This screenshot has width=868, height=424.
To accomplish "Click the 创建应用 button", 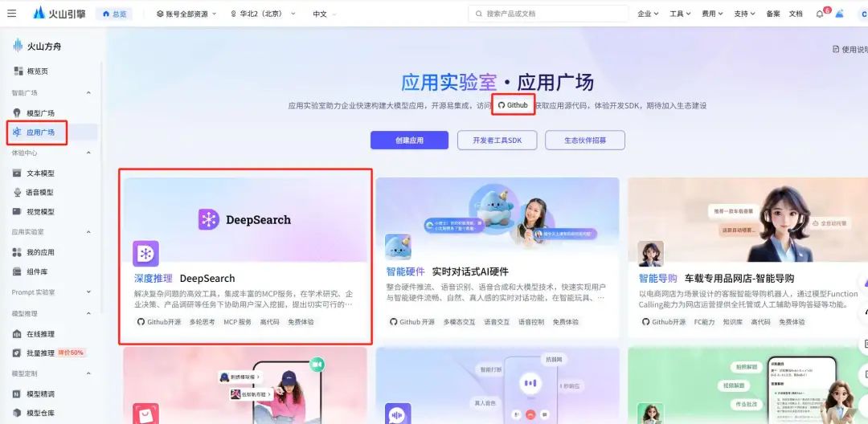I will click(409, 141).
